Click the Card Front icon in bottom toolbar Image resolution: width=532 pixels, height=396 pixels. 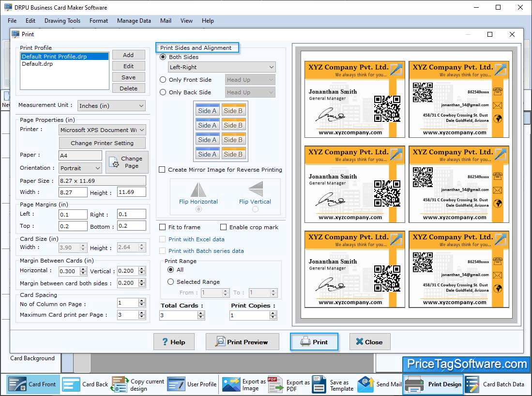coord(17,384)
